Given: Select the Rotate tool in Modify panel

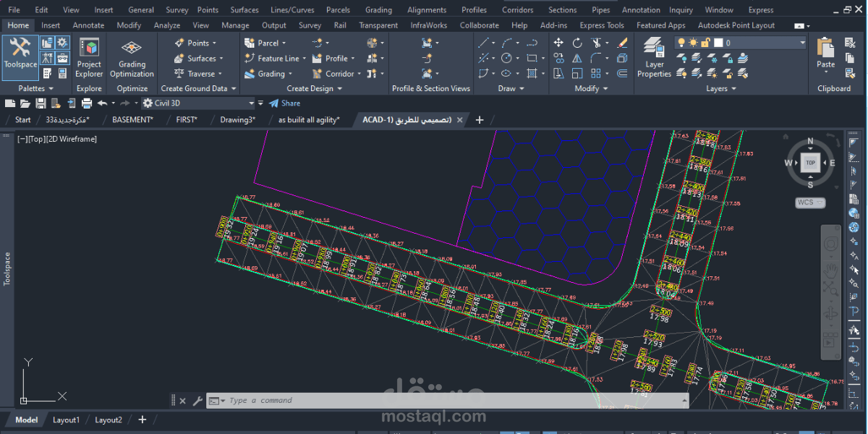Looking at the screenshot, I should (577, 43).
